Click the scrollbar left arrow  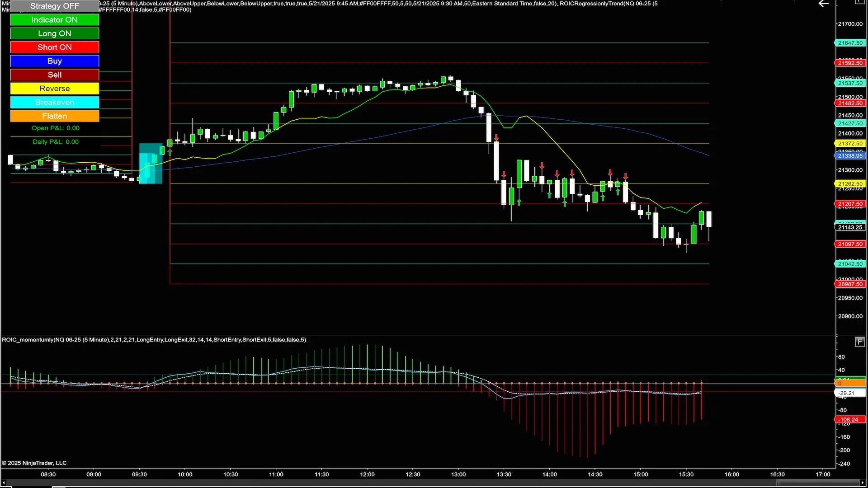click(x=3, y=483)
